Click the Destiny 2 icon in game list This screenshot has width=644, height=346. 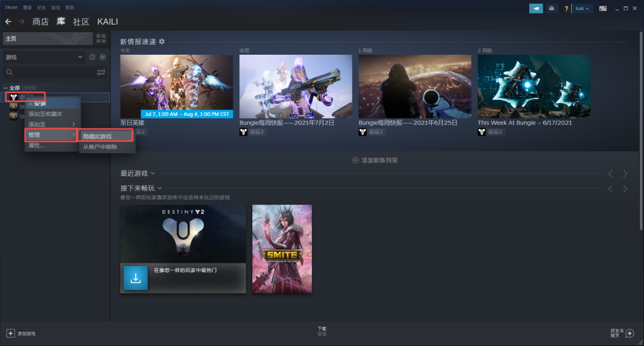[14, 97]
